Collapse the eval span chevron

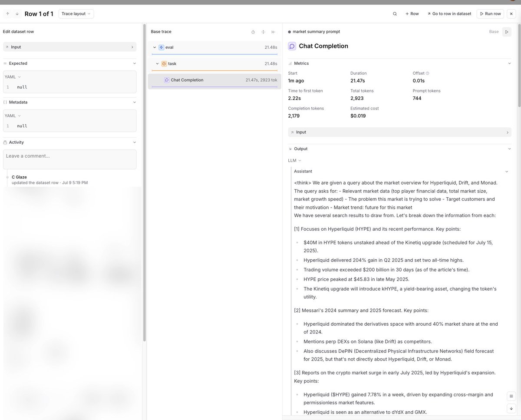pos(154,47)
